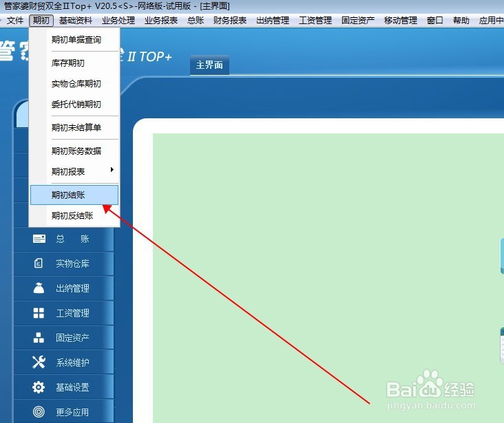Close the open 期初 menu
Viewport: 504px width, 423px height.
pos(41,21)
